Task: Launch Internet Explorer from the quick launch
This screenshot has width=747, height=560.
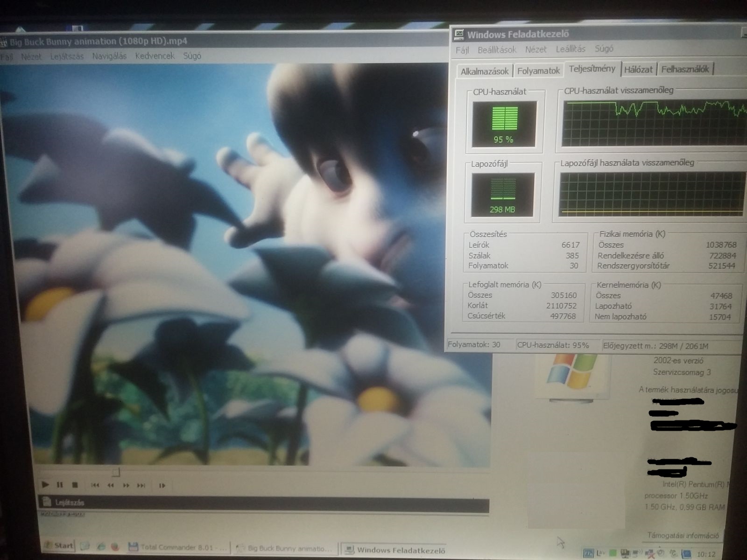Action: point(101,546)
